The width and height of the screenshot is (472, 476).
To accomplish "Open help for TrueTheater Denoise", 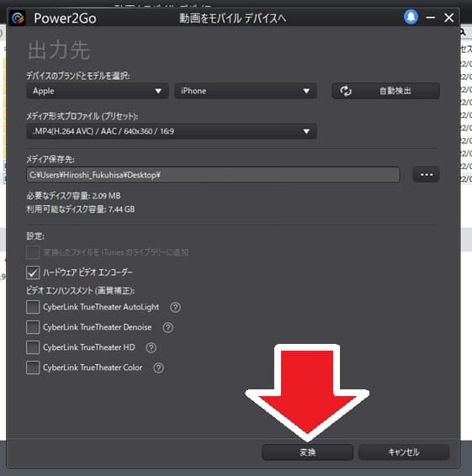I will [x=168, y=327].
